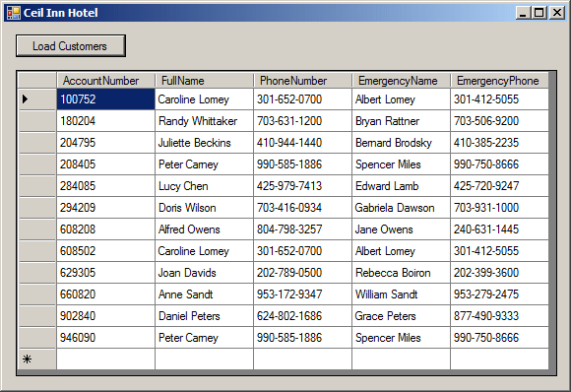
Task: Select the Alfred Owens cell
Action: (205, 229)
